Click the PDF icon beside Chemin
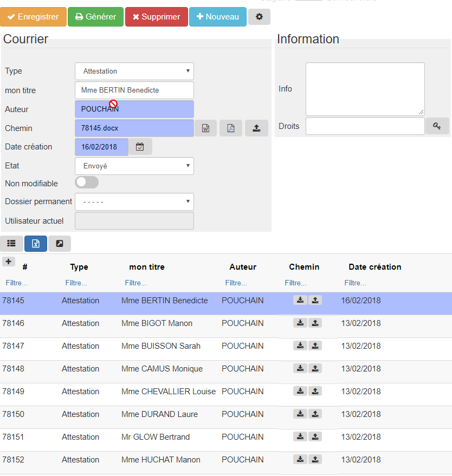The height and width of the screenshot is (476, 452). [x=230, y=128]
